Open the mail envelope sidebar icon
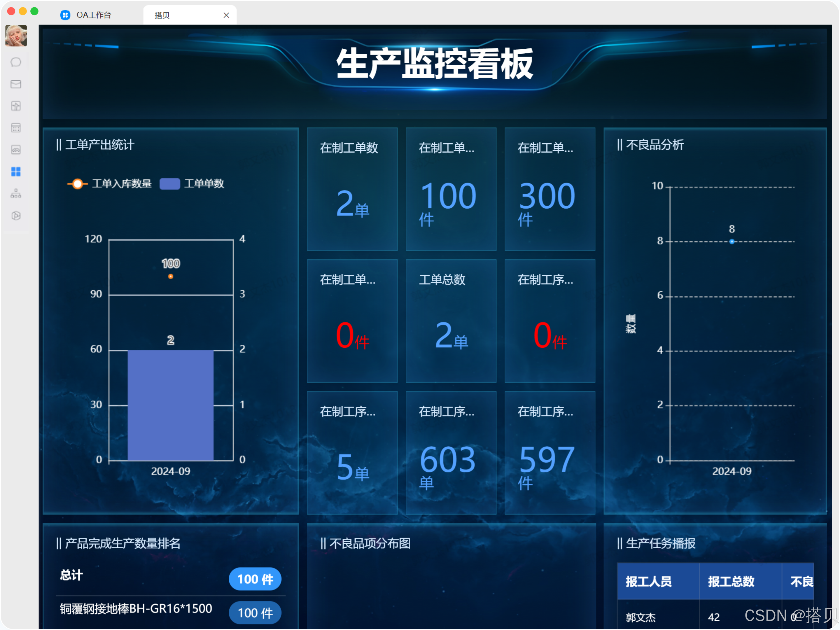Screen dimensions: 840x630 click(16, 84)
